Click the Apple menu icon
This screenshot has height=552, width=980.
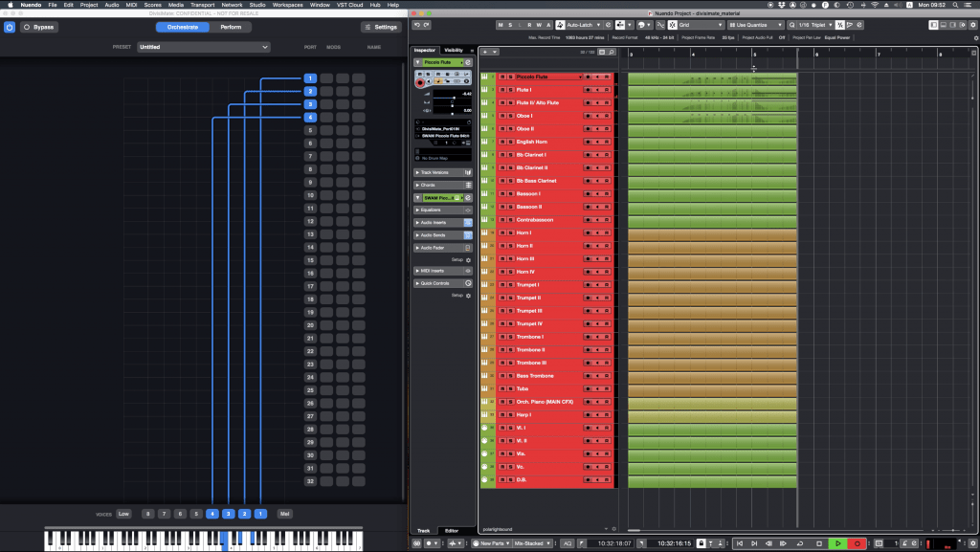[10, 5]
